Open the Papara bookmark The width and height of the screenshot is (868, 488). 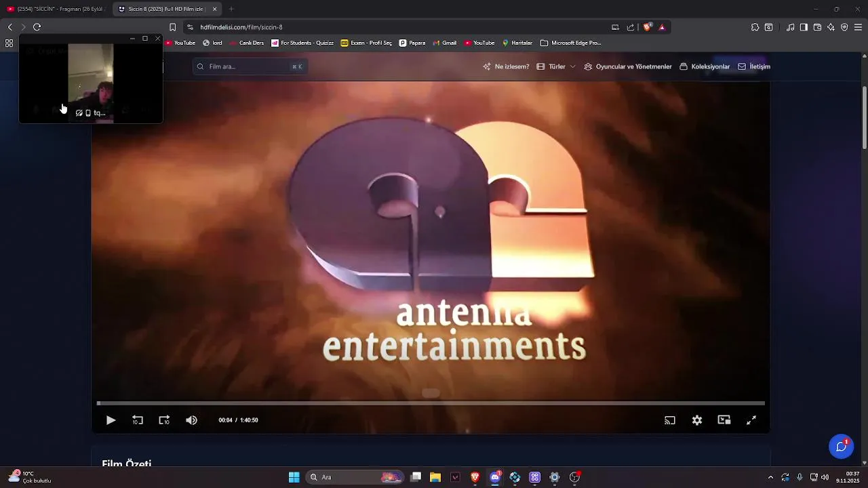click(412, 43)
